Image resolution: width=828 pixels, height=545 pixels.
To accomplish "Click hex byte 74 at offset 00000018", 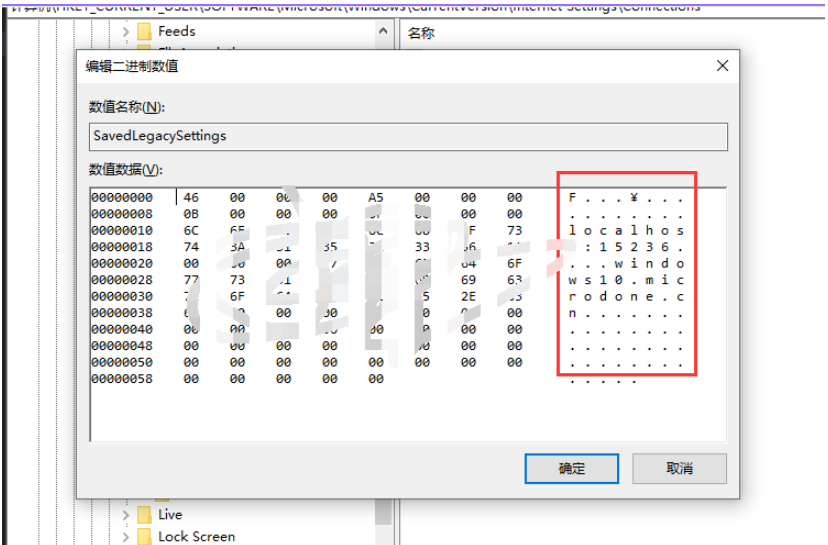I will (191, 247).
